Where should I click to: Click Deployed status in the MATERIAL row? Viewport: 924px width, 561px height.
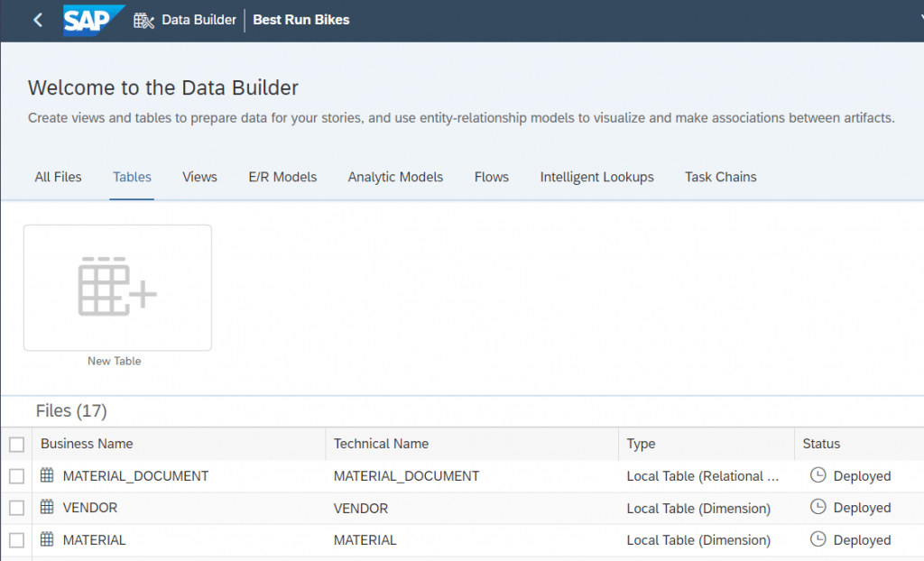tap(862, 540)
